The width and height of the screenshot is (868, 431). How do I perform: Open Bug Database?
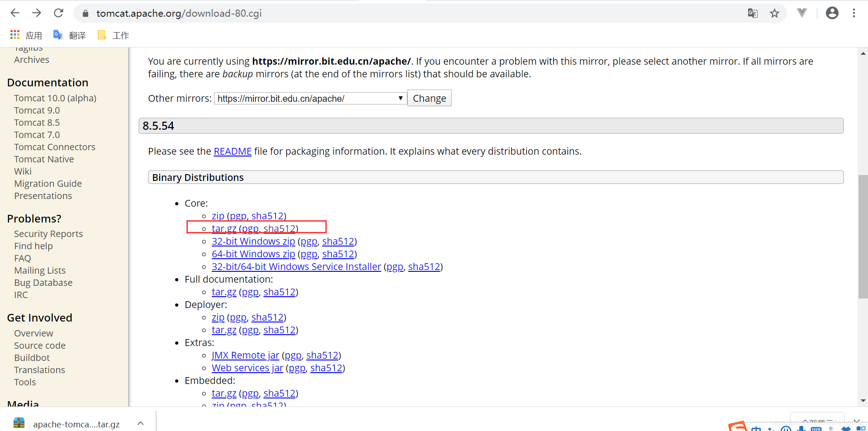pos(43,283)
